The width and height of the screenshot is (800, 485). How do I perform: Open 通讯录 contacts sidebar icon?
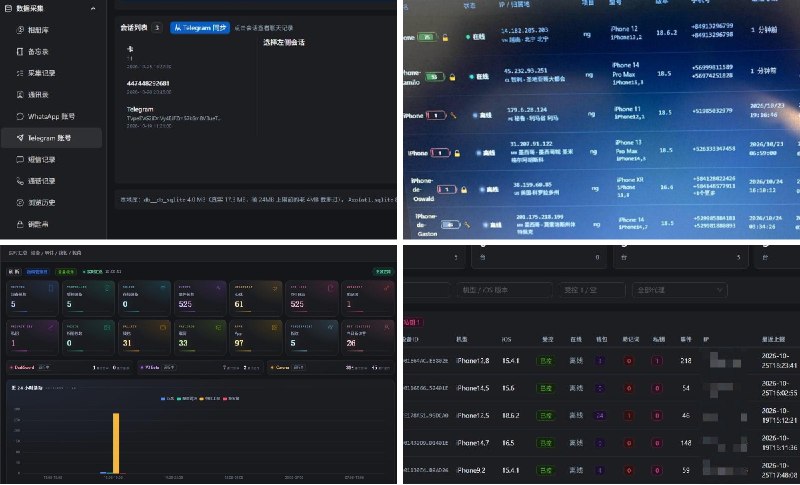click(x=20, y=94)
